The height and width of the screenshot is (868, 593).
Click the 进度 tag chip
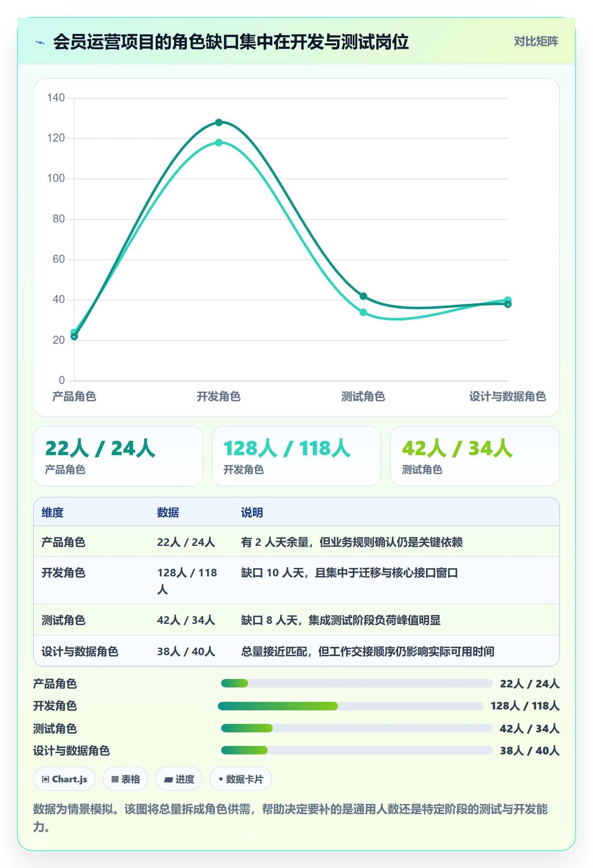coord(179,779)
